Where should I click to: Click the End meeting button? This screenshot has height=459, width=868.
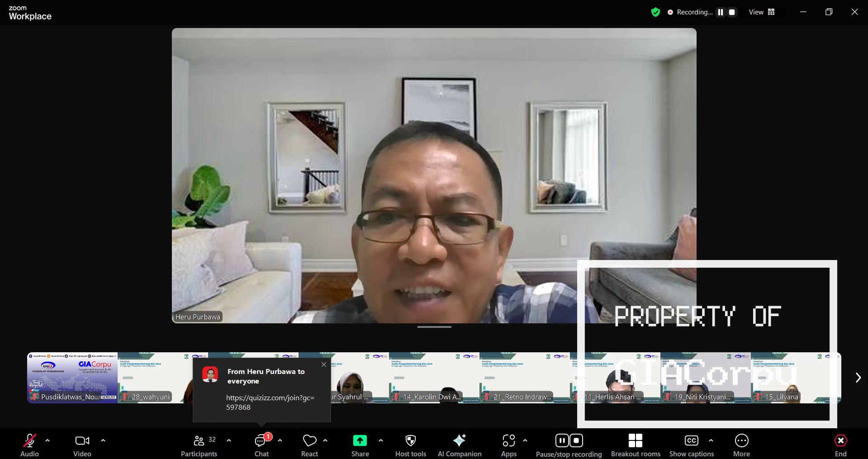pyautogui.click(x=840, y=445)
